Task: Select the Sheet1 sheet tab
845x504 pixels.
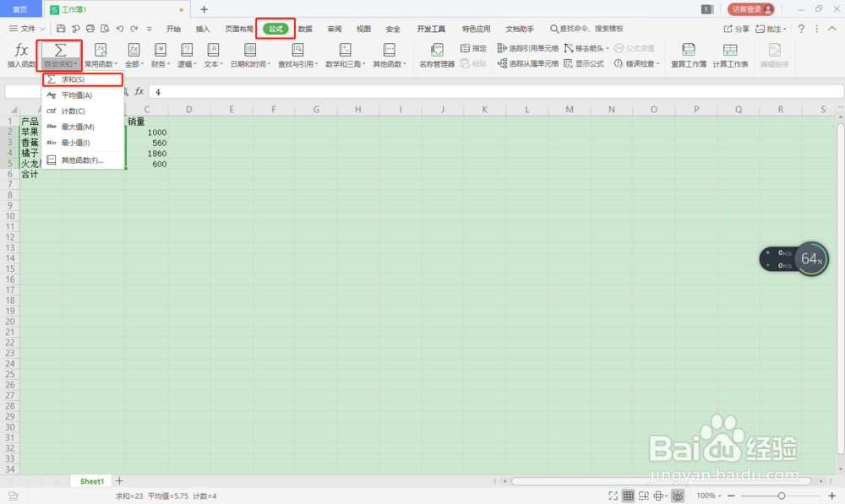Action: [91, 481]
